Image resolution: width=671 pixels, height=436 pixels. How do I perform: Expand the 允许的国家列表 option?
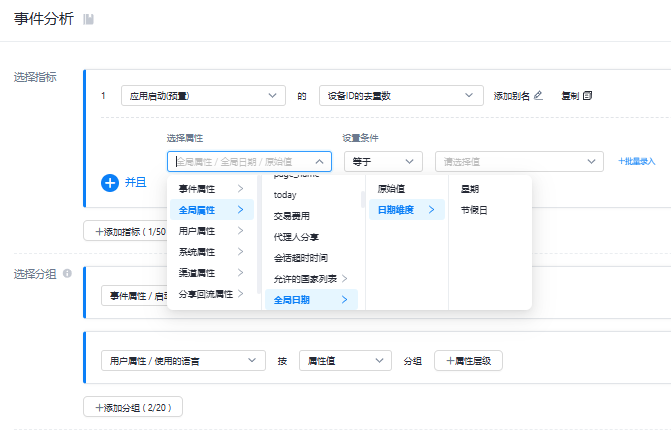[311, 279]
